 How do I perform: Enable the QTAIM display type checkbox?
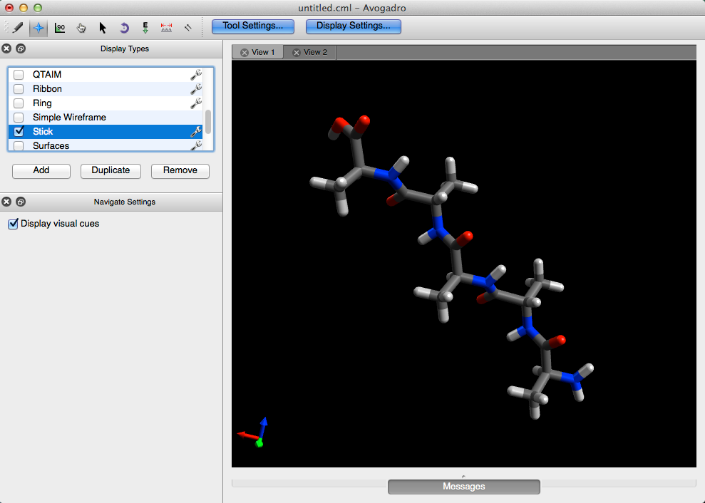click(x=19, y=75)
